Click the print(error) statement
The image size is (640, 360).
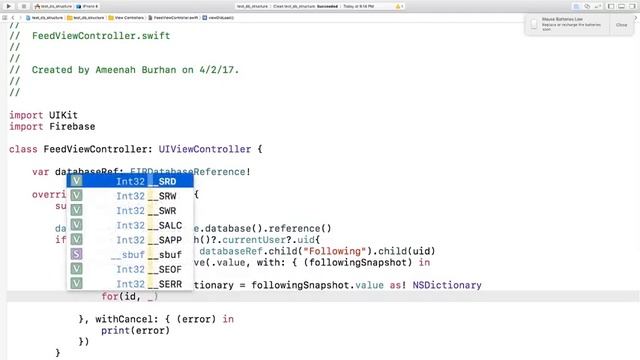click(135, 330)
